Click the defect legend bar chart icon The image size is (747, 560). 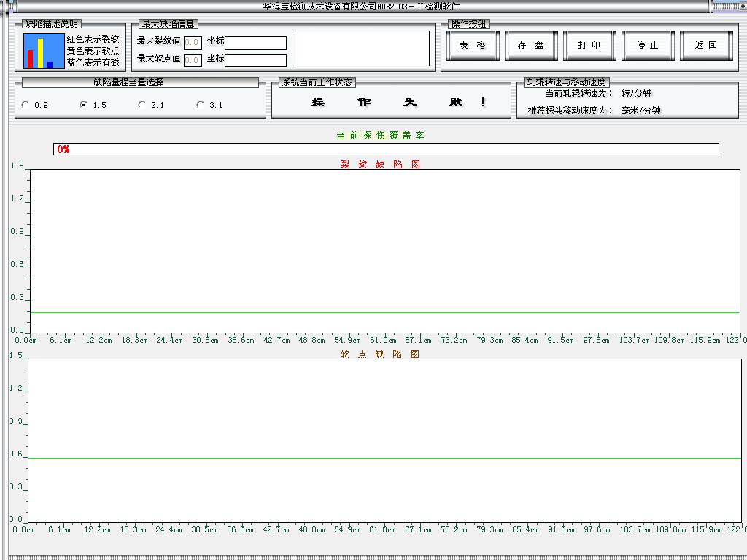coord(44,50)
